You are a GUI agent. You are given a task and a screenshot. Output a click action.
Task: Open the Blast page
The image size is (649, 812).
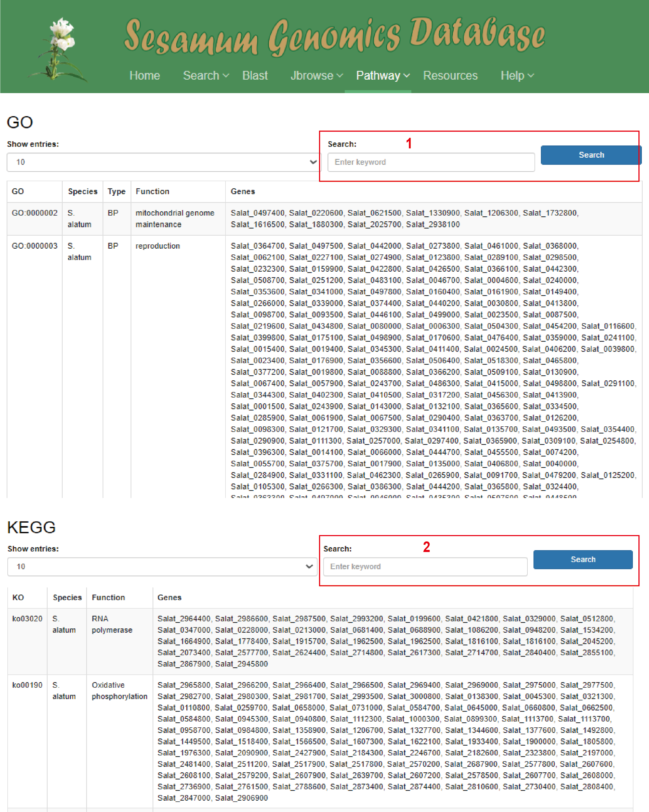coord(255,76)
